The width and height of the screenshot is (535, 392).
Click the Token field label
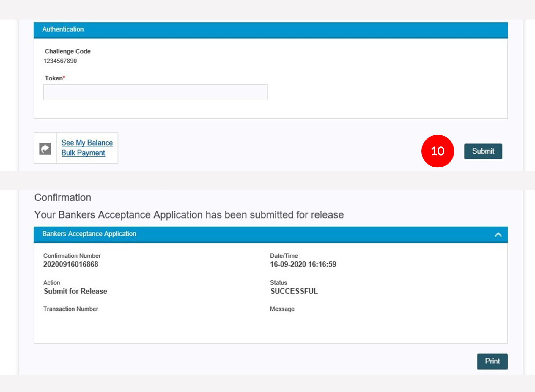pos(54,78)
